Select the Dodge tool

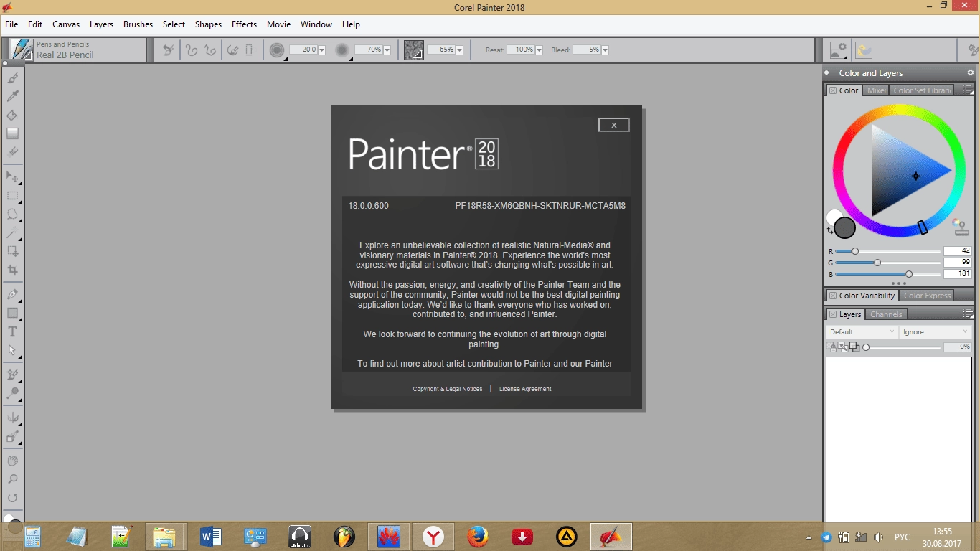pos(12,393)
